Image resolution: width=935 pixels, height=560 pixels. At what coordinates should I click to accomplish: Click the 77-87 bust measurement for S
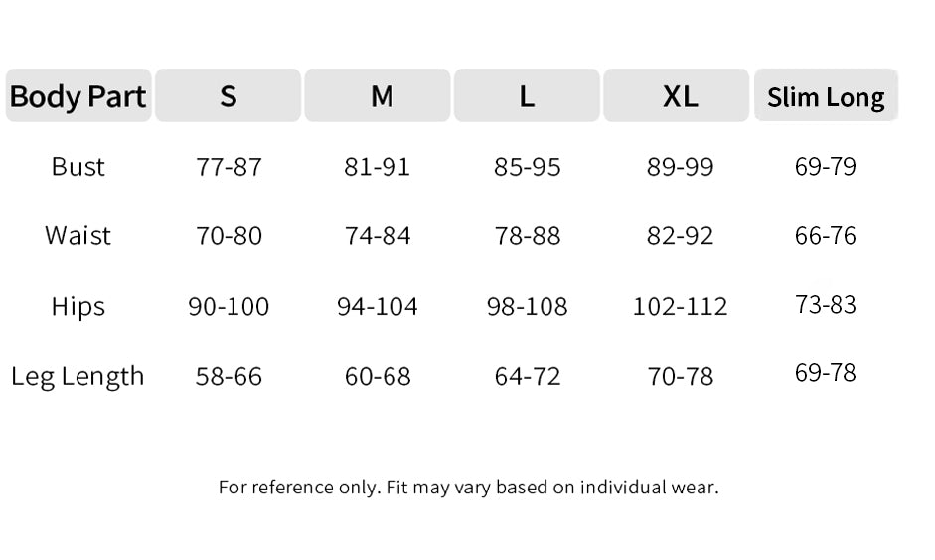[x=229, y=167]
